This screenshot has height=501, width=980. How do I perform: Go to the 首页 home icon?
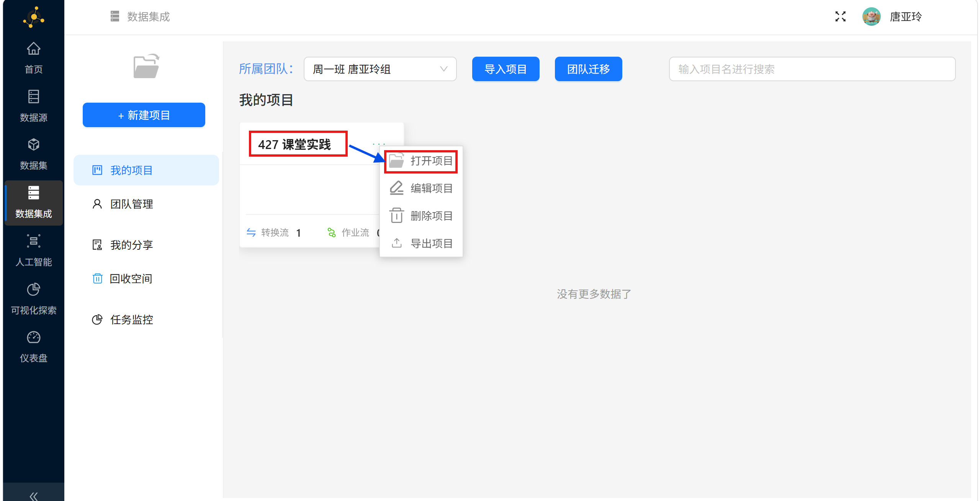click(x=33, y=49)
